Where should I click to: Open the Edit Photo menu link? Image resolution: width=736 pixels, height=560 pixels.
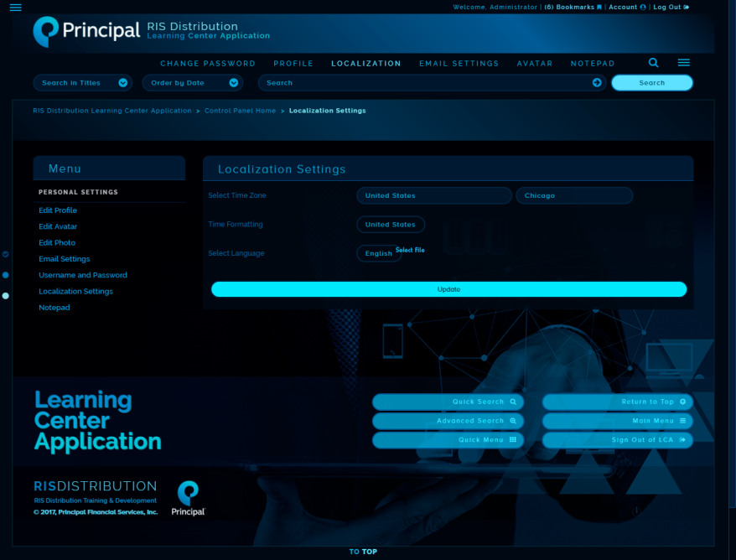point(57,242)
